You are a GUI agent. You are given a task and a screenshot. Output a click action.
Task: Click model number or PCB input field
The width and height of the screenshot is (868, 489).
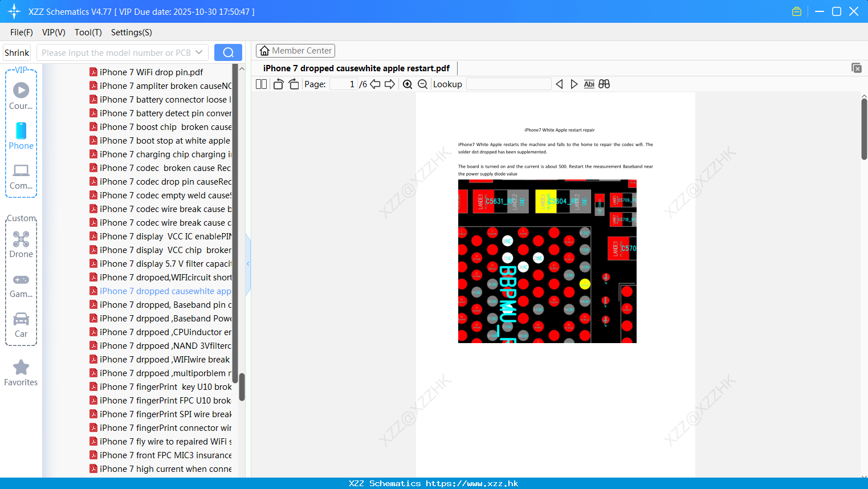coord(116,52)
